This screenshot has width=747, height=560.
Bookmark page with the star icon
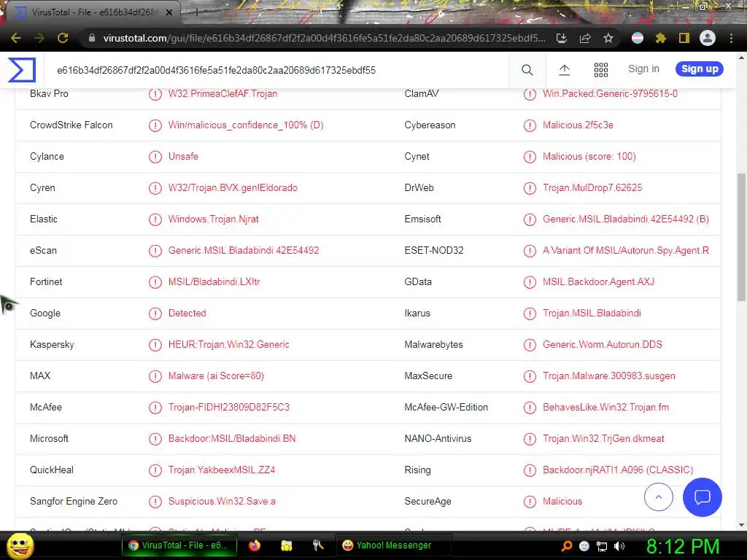(608, 38)
